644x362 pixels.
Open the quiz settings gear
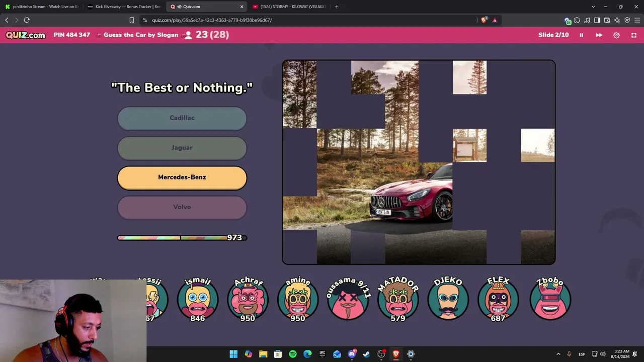pyautogui.click(x=616, y=35)
